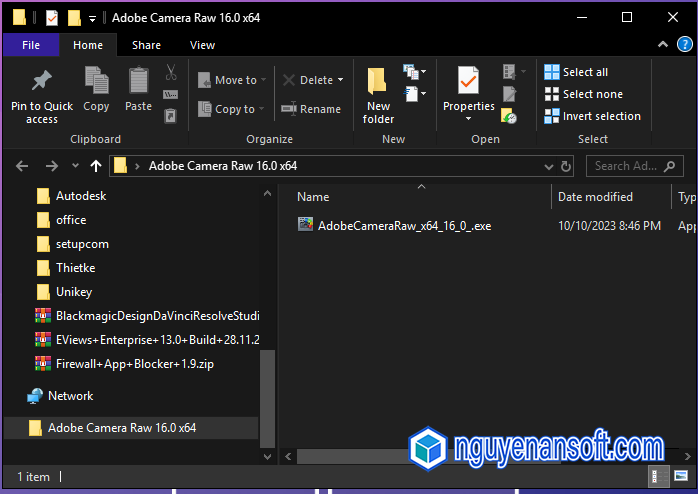Image resolution: width=698 pixels, height=494 pixels.
Task: Select Adobe Camera Raw 16.0 x64 tree item
Action: (131, 428)
